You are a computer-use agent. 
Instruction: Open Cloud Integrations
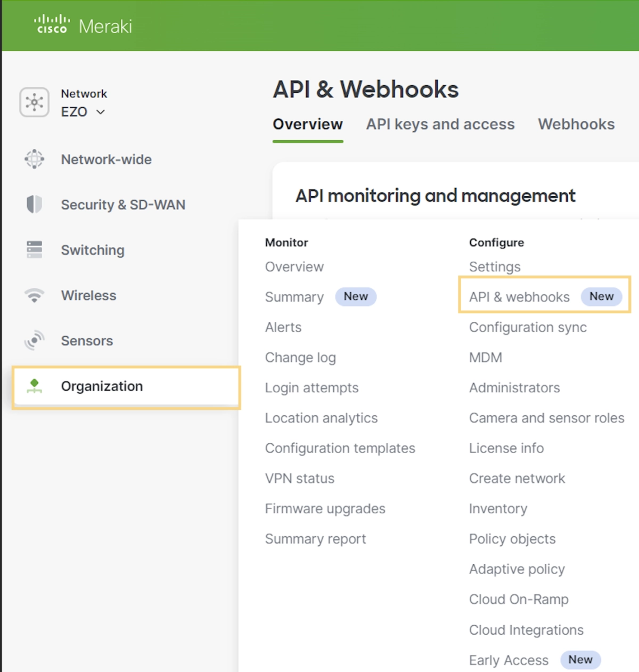526,630
